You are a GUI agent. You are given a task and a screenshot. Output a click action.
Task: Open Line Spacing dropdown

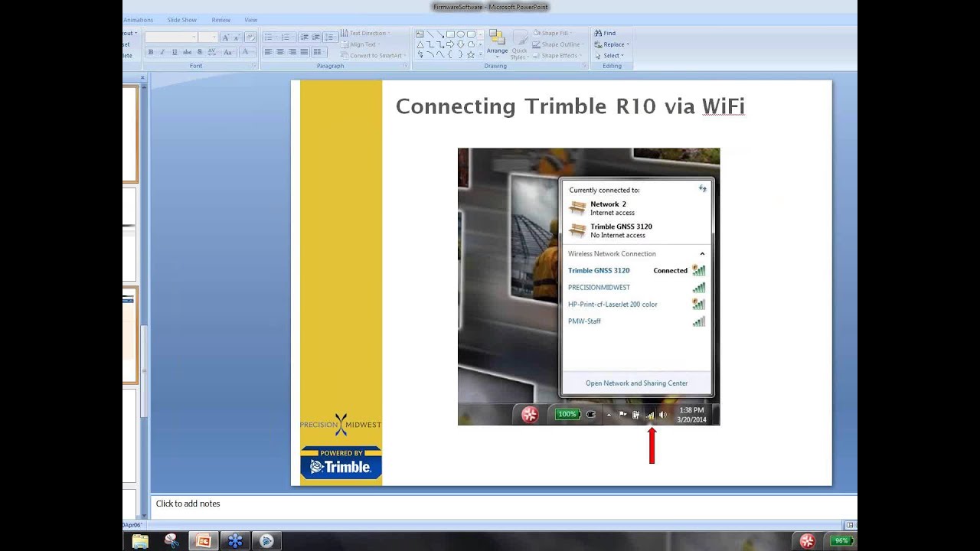pyautogui.click(x=331, y=37)
